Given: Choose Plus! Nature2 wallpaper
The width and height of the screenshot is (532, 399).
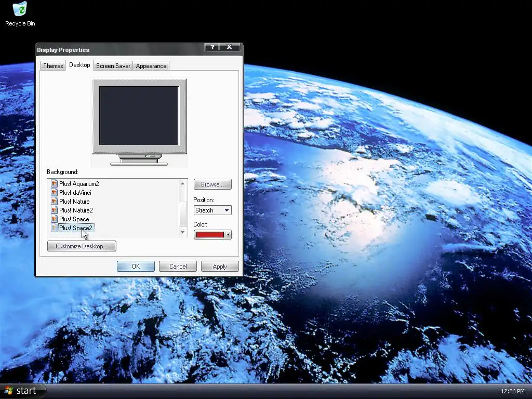Looking at the screenshot, I should tap(76, 210).
